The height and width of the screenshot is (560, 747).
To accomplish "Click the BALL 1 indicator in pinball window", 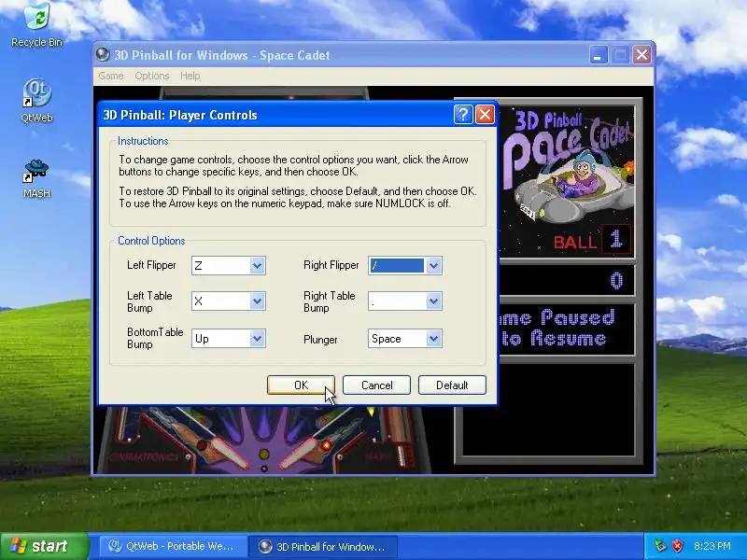I will (x=592, y=240).
